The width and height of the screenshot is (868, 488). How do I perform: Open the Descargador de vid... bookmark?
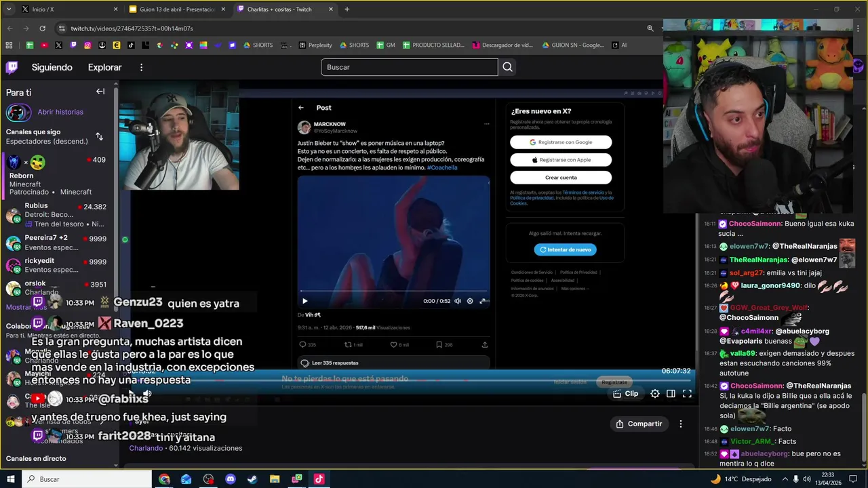tap(502, 45)
